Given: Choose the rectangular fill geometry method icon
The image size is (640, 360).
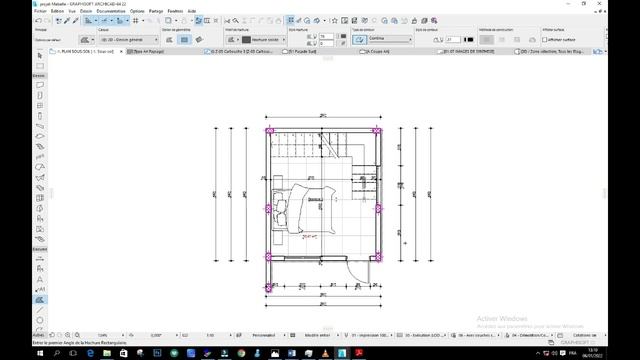Looking at the screenshot, I should (x=184, y=40).
